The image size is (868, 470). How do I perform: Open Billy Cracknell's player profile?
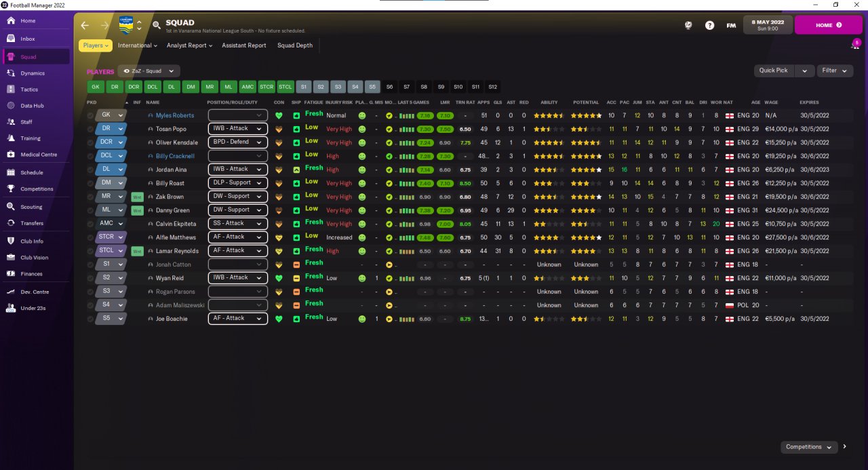click(175, 156)
